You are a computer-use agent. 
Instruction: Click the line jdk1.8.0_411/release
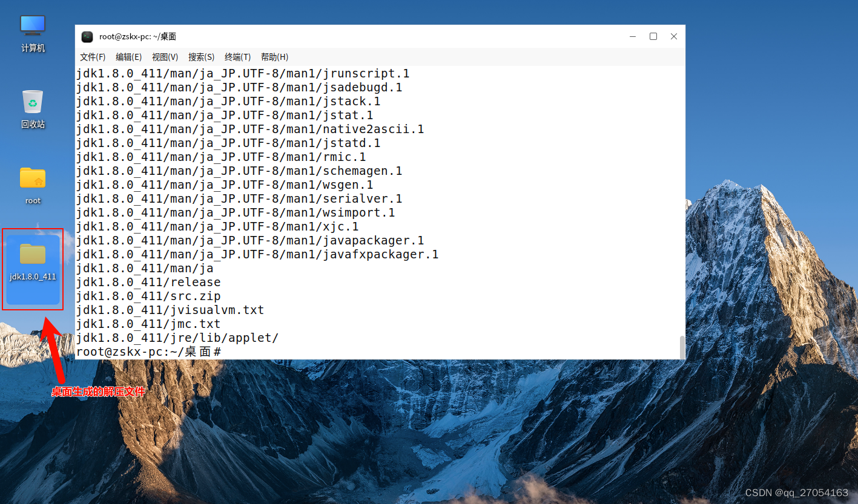click(x=148, y=282)
